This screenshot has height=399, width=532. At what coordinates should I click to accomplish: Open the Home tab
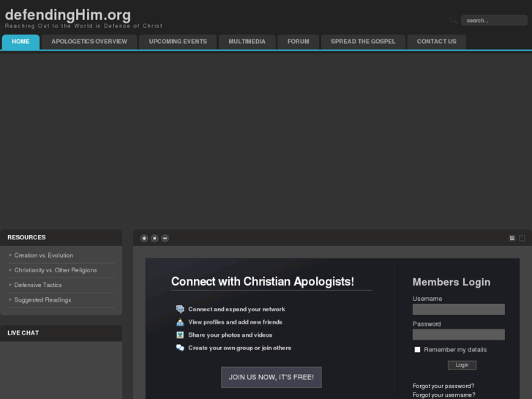(20, 42)
